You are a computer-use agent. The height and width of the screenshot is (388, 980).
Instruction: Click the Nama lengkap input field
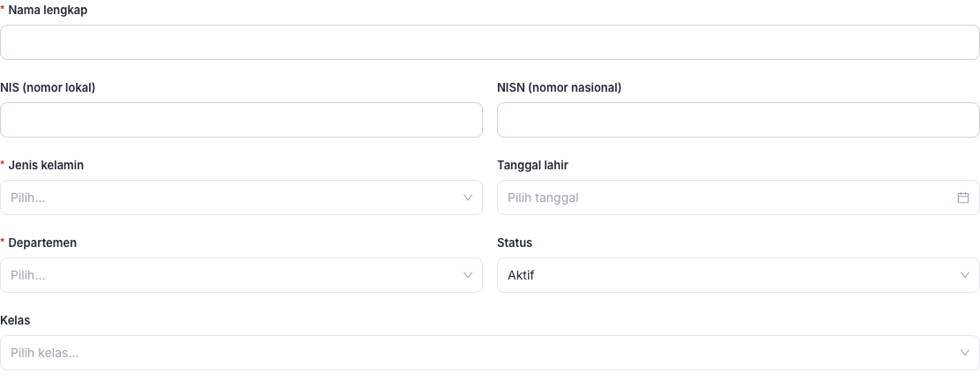(489, 42)
